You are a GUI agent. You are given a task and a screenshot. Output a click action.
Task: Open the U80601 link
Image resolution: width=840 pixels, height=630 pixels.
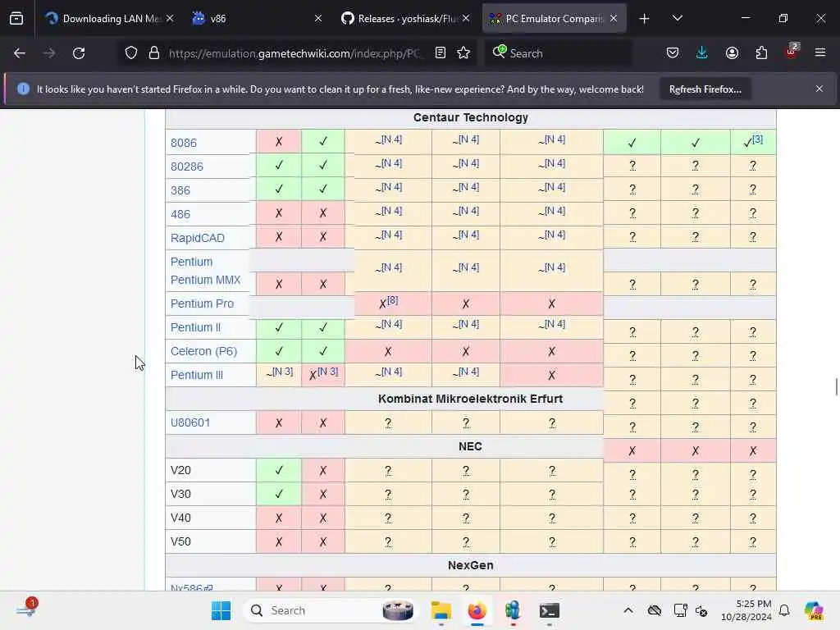(189, 422)
